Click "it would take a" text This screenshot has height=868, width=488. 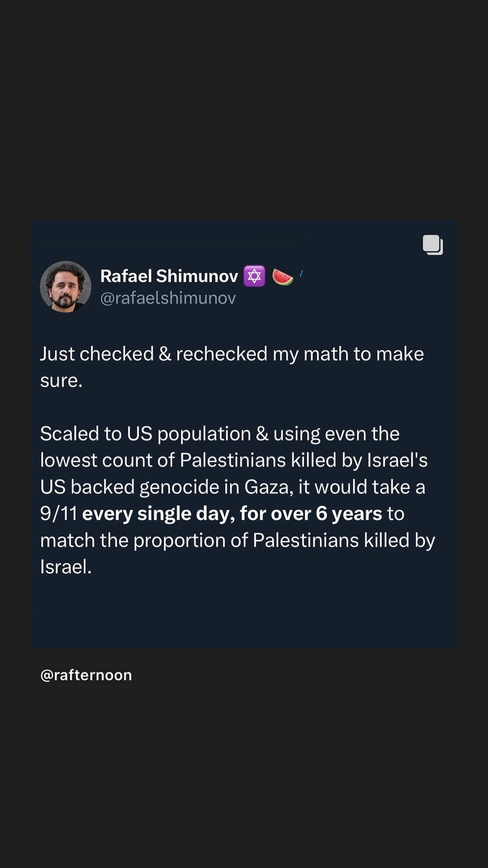click(x=361, y=487)
